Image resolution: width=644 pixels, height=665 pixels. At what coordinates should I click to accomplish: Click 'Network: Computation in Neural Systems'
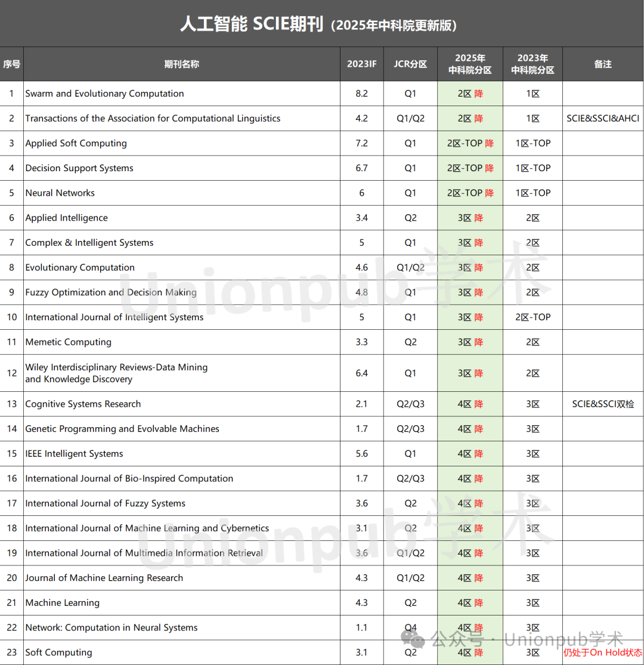[x=111, y=627]
